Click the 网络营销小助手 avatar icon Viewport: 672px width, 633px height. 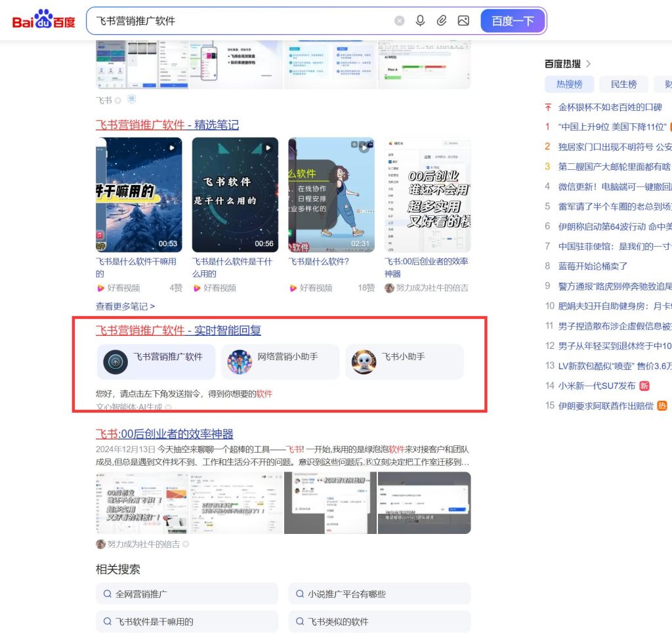coord(240,361)
